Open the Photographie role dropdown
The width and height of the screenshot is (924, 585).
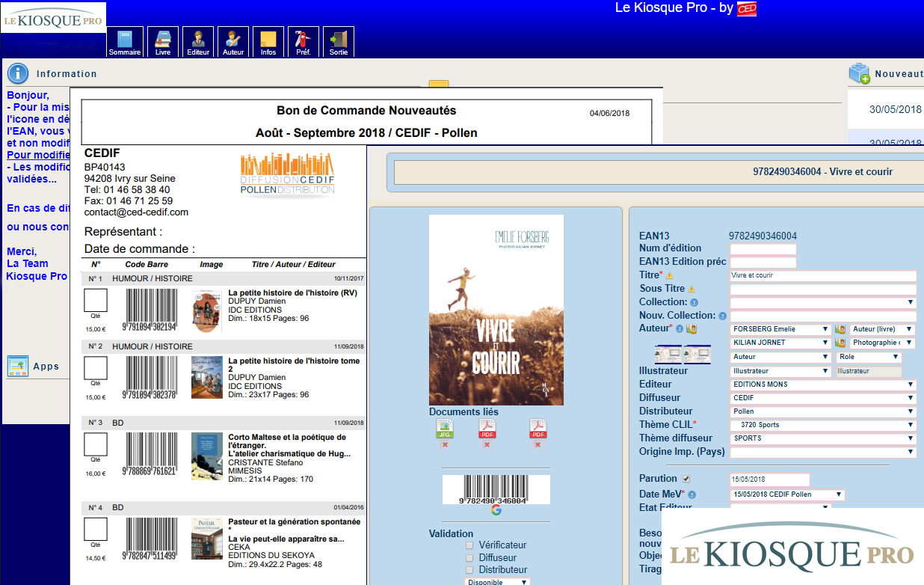[x=883, y=343]
